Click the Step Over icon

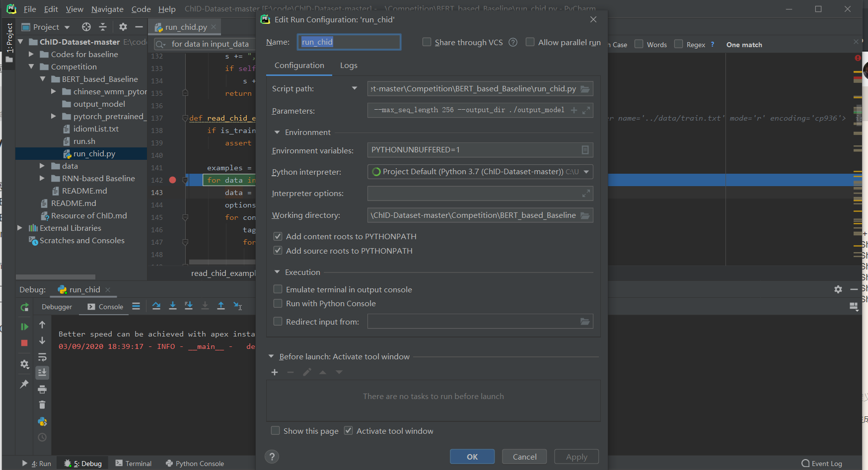click(x=156, y=306)
